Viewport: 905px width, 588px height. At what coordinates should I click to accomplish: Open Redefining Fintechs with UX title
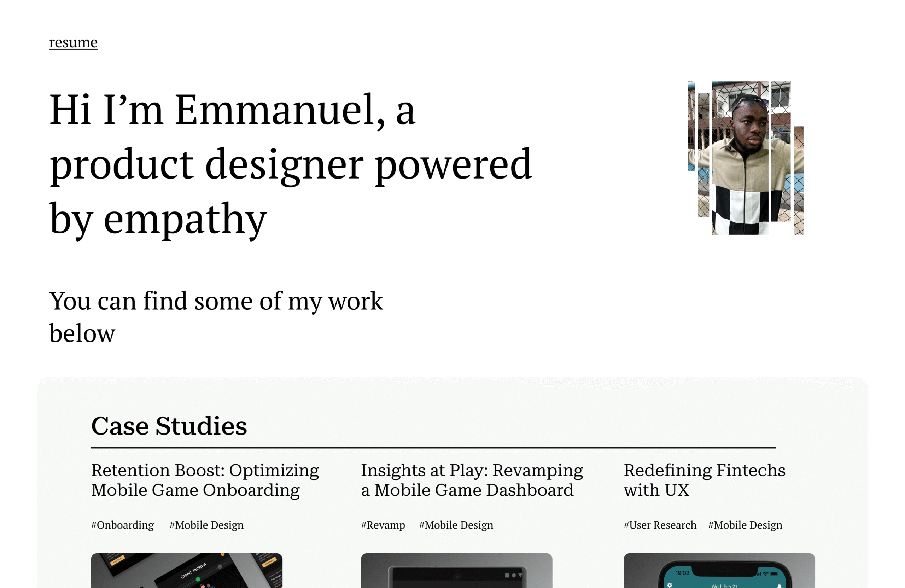pyautogui.click(x=704, y=480)
